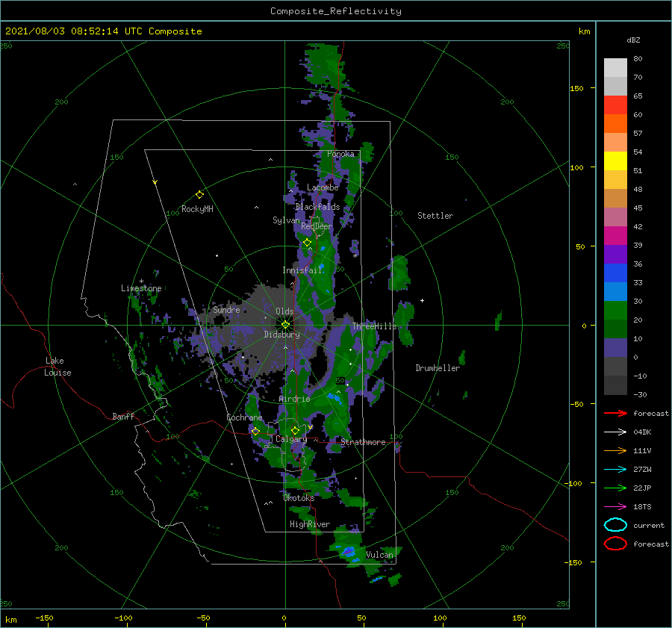Click the red forecast arrow in legend

[615, 413]
